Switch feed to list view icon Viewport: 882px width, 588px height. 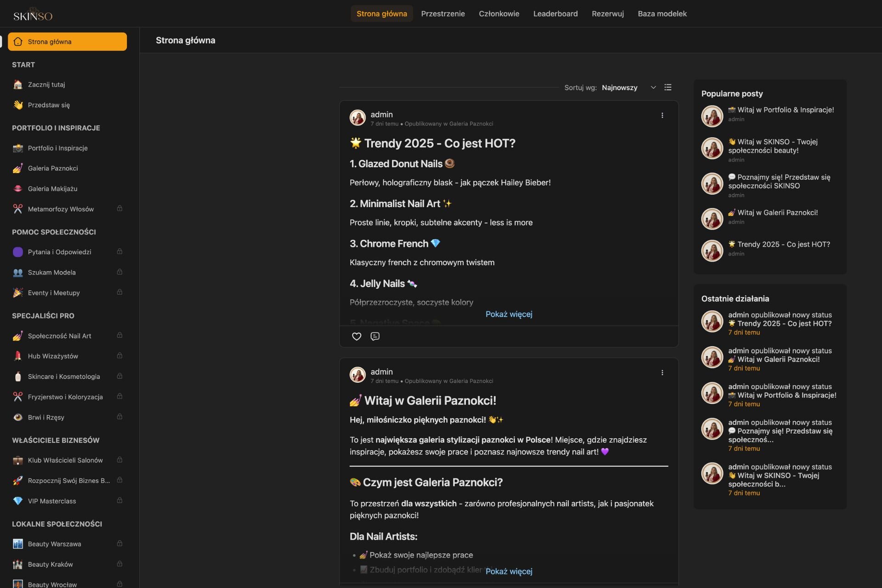pyautogui.click(x=668, y=87)
